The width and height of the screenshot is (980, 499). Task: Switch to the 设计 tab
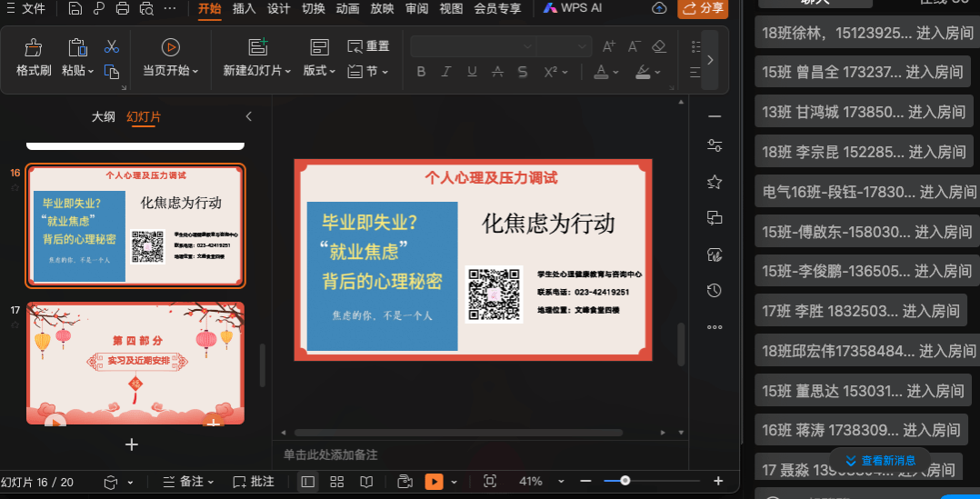[279, 9]
